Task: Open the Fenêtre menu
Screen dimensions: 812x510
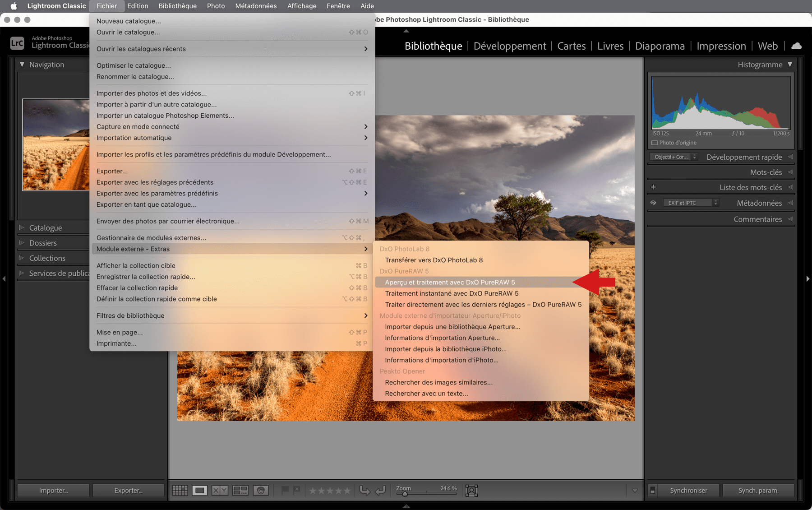Action: tap(338, 6)
